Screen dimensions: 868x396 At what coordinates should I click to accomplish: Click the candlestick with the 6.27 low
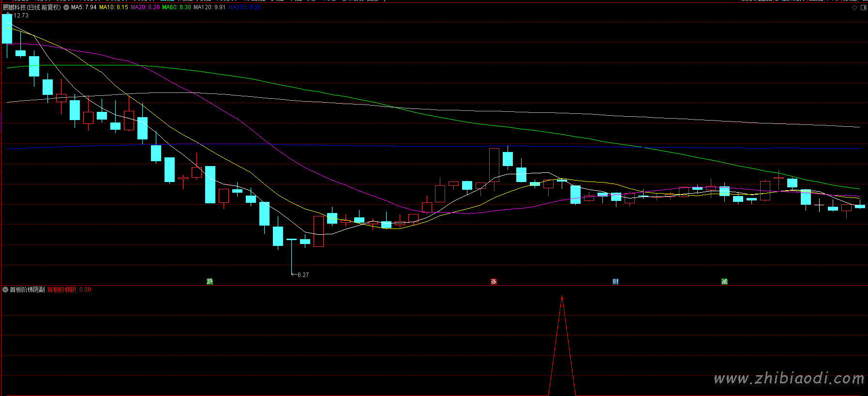click(291, 257)
